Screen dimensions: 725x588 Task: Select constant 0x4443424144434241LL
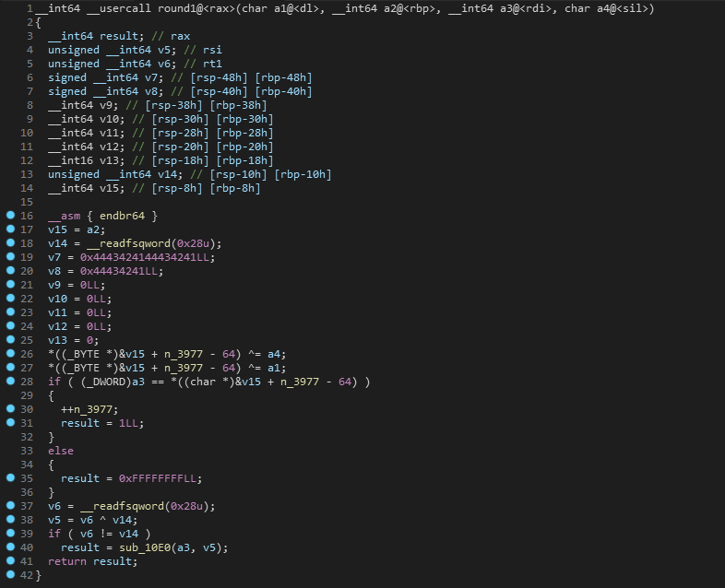pos(144,257)
